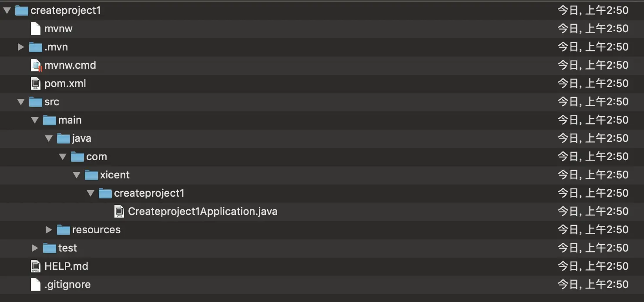
Task: Select the main folder name
Action: tap(70, 120)
